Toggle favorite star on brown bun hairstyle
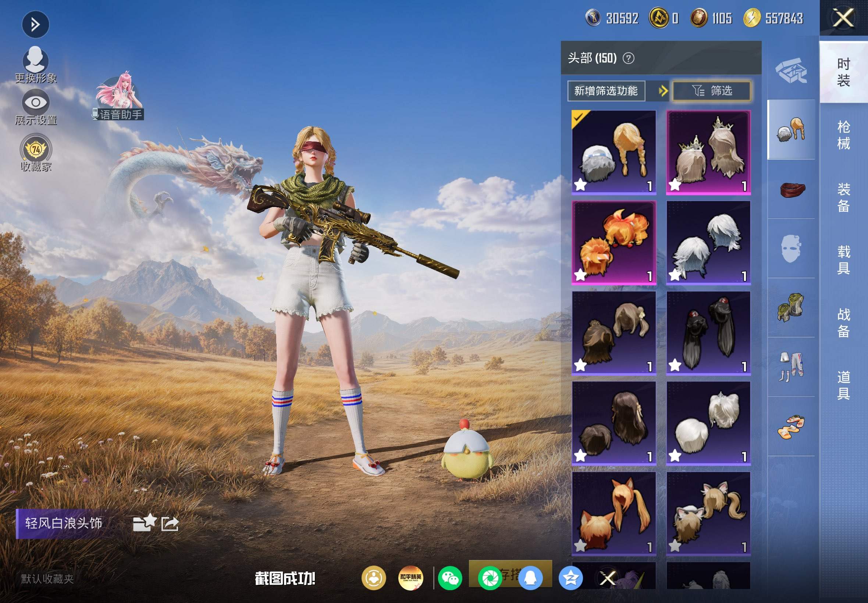This screenshot has height=603, width=868. coord(580,365)
